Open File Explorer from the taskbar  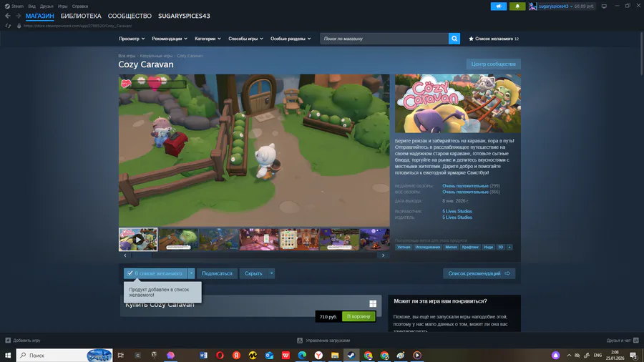335,355
